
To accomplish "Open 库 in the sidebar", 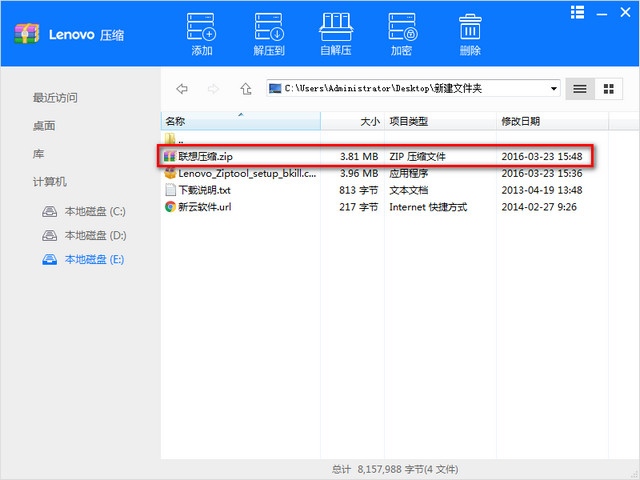I will 38,154.
